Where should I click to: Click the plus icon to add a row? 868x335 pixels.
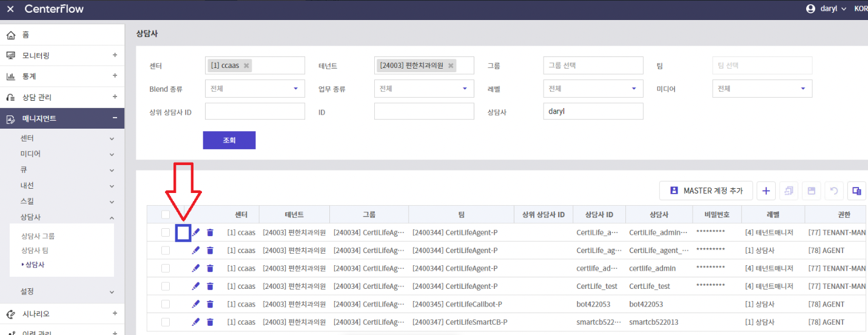pyautogui.click(x=765, y=191)
